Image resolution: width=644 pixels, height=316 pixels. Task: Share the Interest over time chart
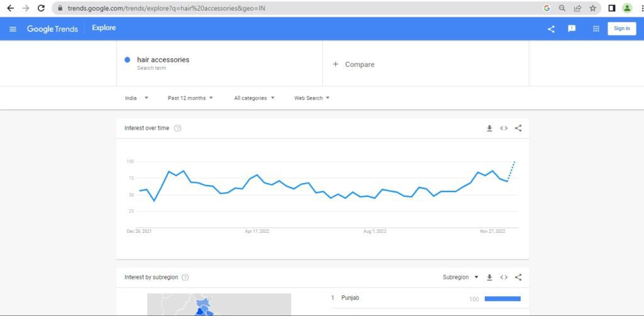click(x=518, y=128)
